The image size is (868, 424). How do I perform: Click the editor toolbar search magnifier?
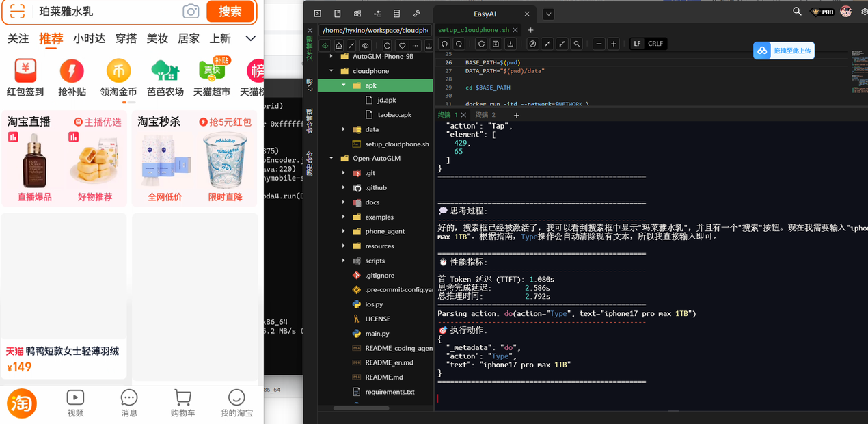(x=577, y=44)
